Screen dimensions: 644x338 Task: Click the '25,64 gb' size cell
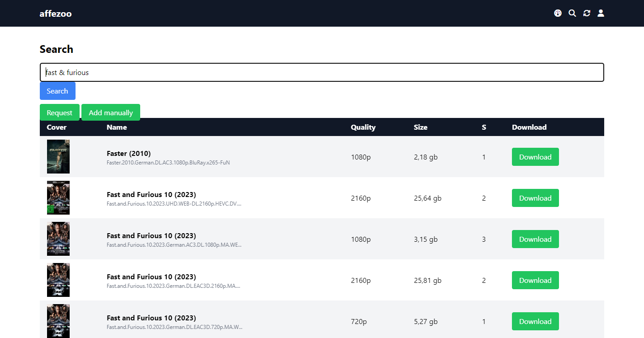(427, 198)
